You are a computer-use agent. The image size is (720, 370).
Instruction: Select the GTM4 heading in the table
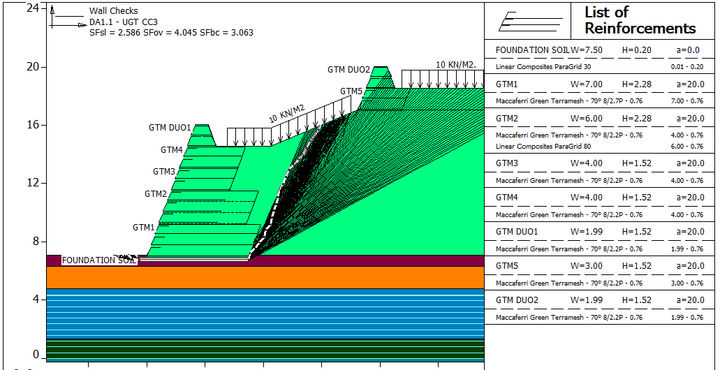[x=506, y=197]
